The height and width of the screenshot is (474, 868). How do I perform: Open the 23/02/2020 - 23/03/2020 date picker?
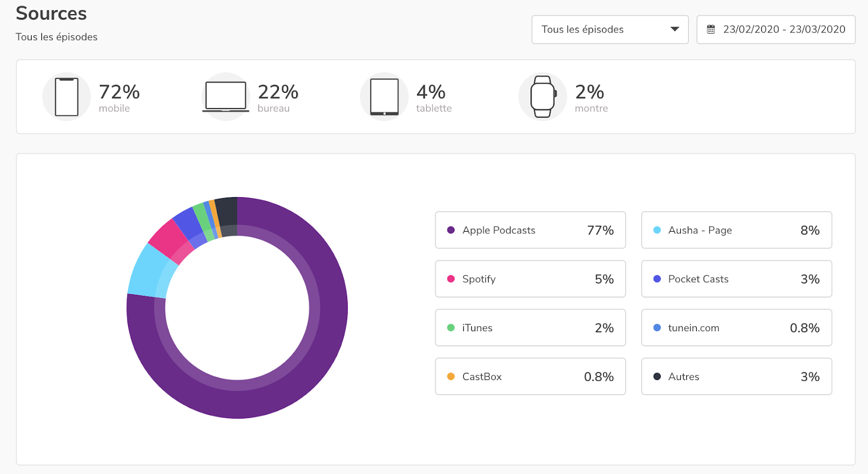(x=776, y=29)
